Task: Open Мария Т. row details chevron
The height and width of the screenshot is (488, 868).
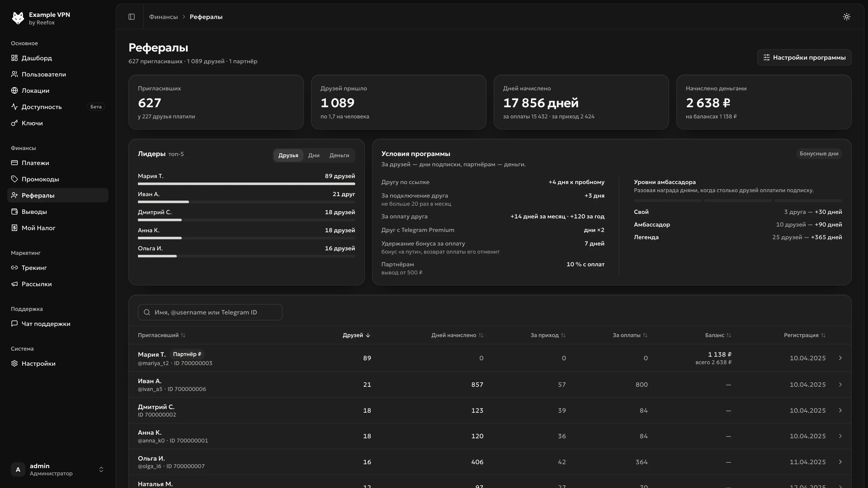Action: pyautogui.click(x=840, y=358)
